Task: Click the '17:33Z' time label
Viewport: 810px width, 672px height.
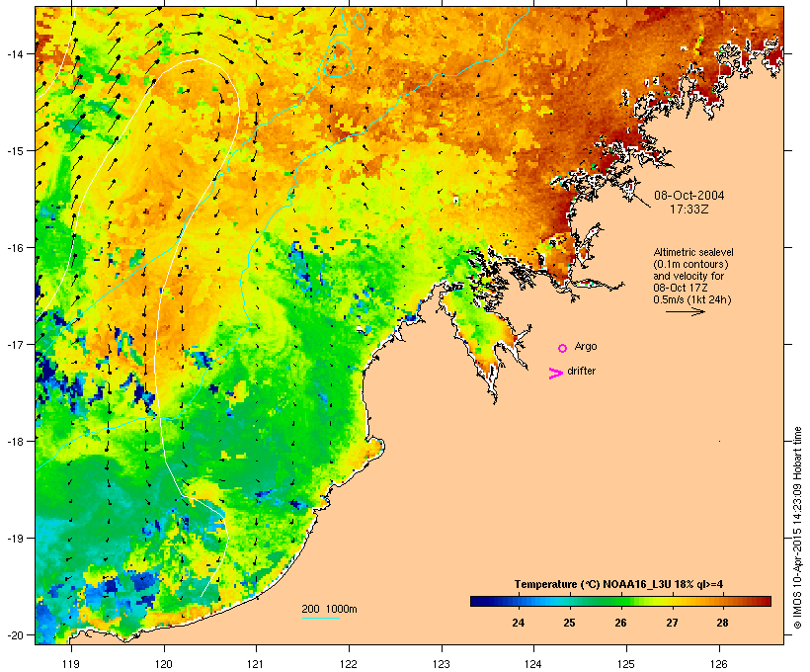Action: pos(689,210)
